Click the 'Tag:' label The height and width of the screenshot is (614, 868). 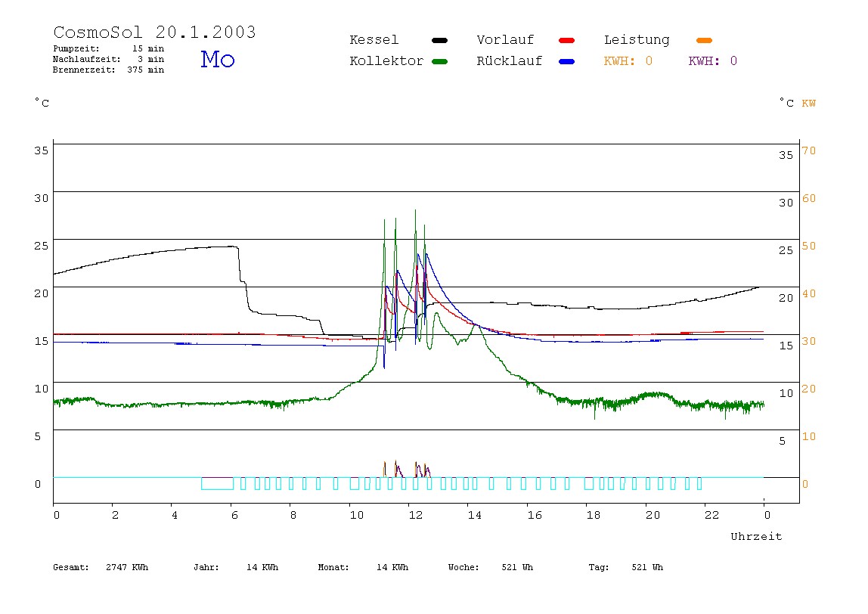(598, 567)
